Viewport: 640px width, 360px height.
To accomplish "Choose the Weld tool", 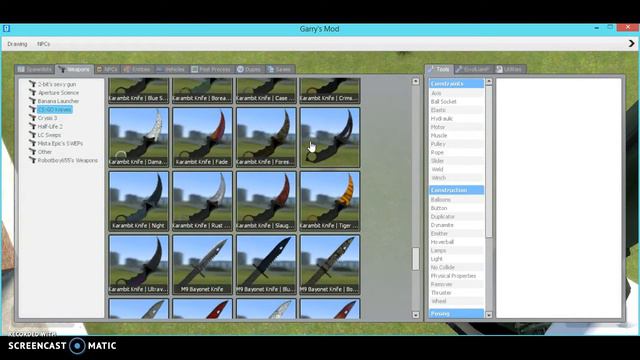I will pyautogui.click(x=456, y=169).
